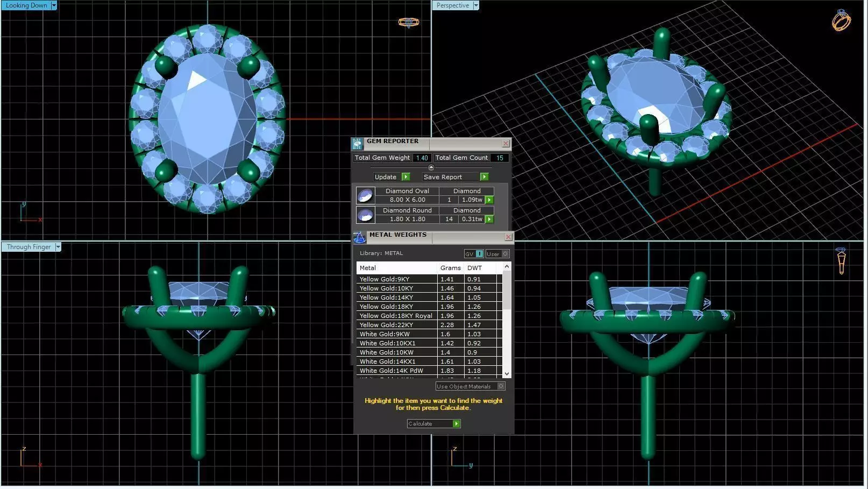Click the Diamond Round gem name

click(x=407, y=210)
